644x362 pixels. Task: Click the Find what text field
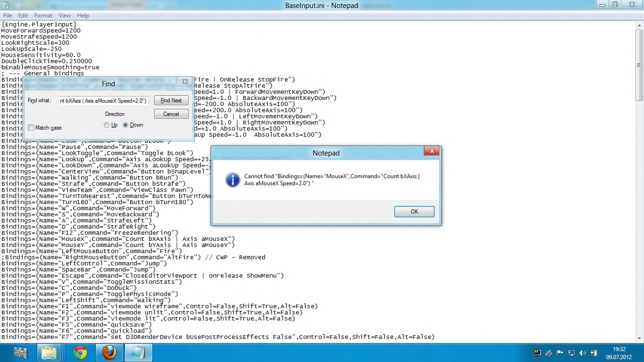(104, 100)
